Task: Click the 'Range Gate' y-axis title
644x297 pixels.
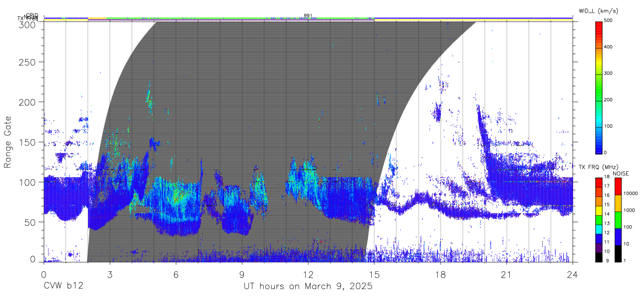Action: [x=8, y=142]
